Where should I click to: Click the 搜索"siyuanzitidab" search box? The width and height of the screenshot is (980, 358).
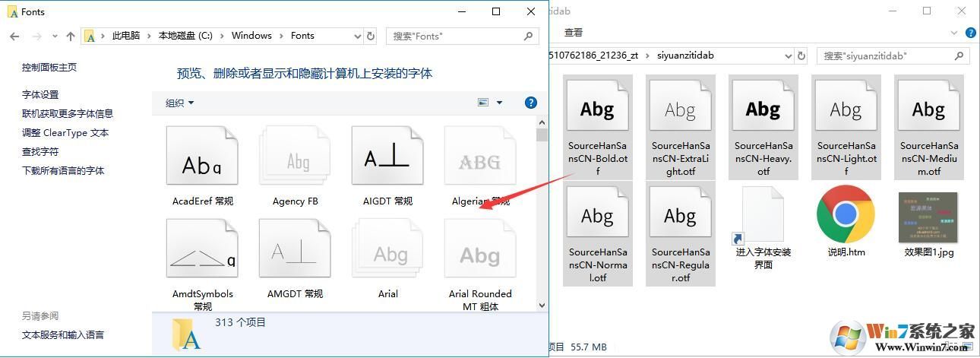[x=893, y=55]
